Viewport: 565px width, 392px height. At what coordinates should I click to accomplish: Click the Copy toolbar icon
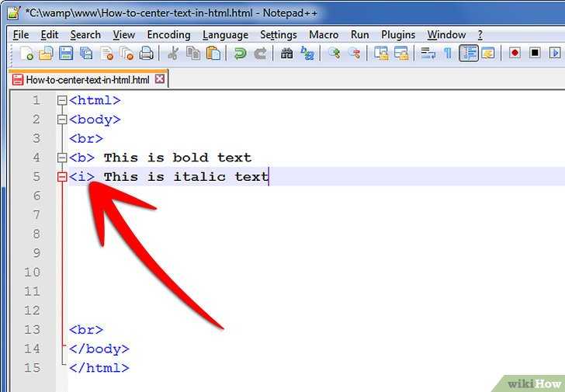coord(193,54)
